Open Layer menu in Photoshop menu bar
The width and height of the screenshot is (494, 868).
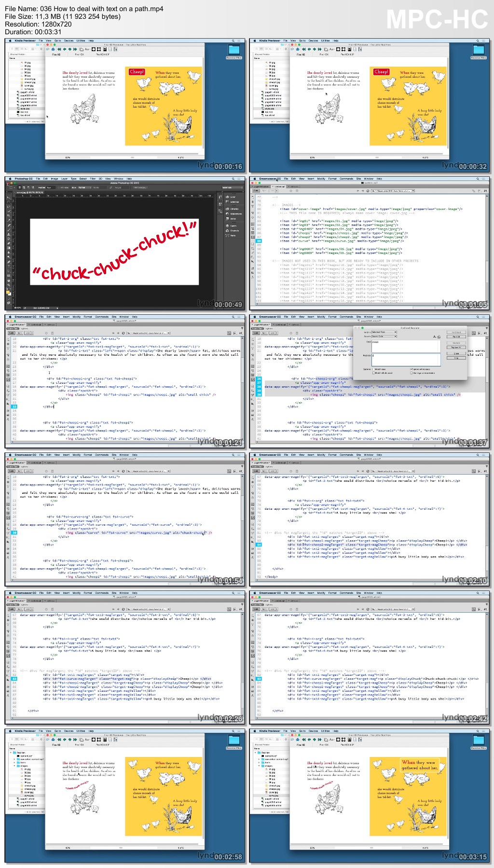pyautogui.click(x=65, y=179)
